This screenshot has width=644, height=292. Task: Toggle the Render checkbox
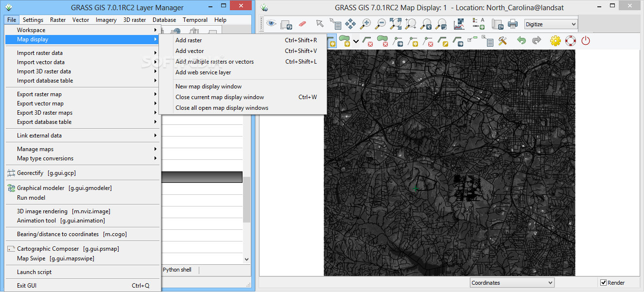[604, 283]
